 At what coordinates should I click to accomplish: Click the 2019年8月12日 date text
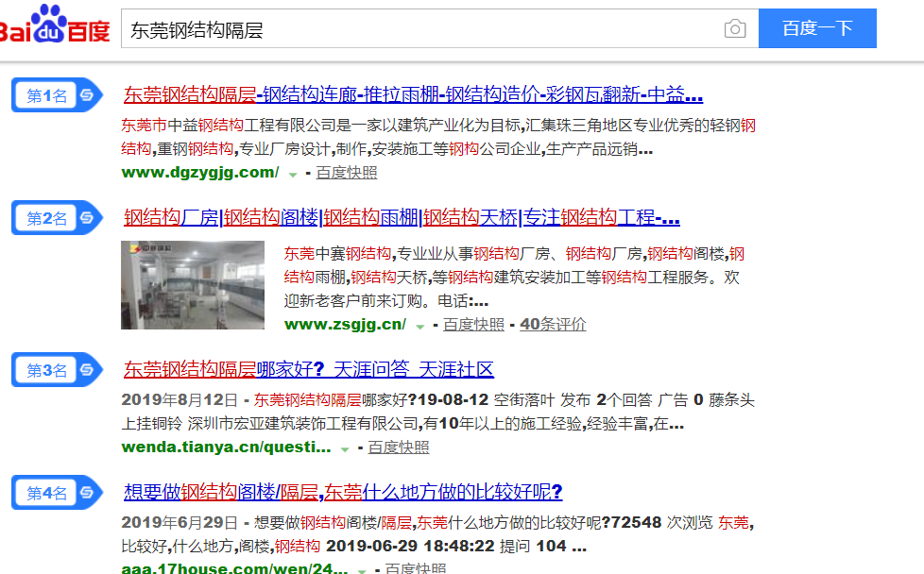[180, 400]
